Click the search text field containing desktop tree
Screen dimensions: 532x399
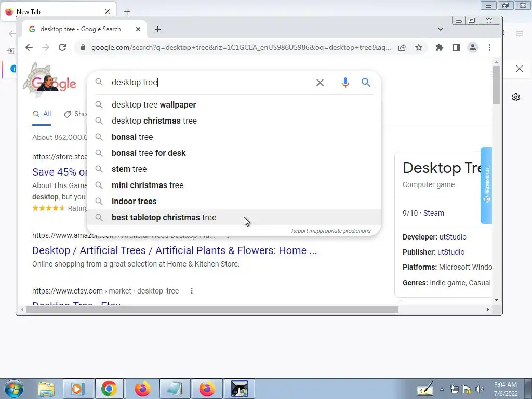coord(210,83)
